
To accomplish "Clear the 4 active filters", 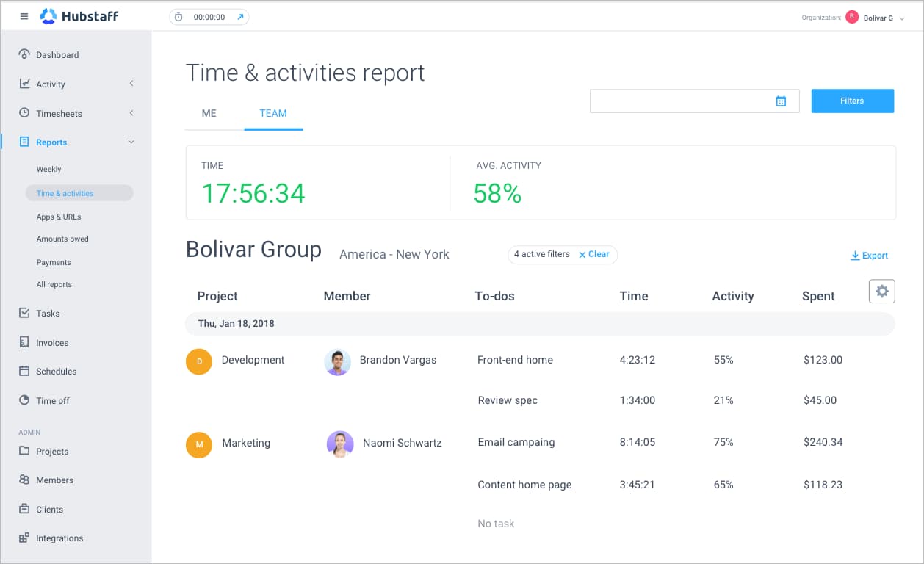I will (594, 254).
